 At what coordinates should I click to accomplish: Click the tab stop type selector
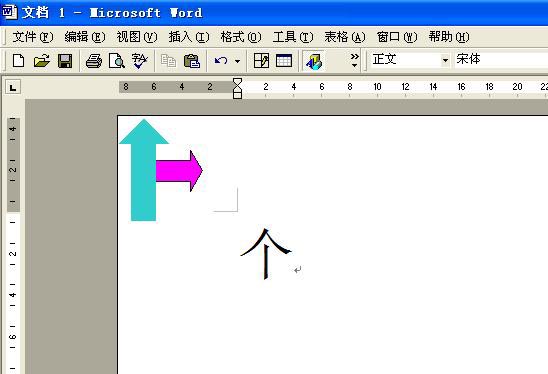click(13, 87)
